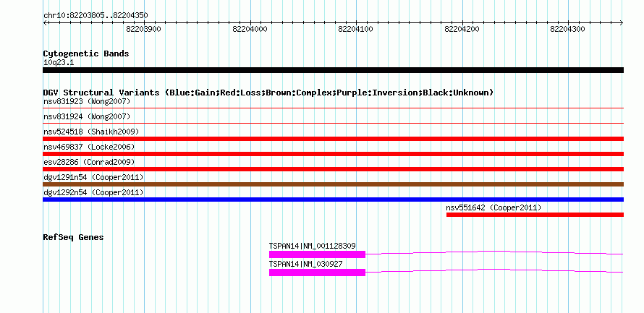Click ruler tick label 82204000

[250, 29]
